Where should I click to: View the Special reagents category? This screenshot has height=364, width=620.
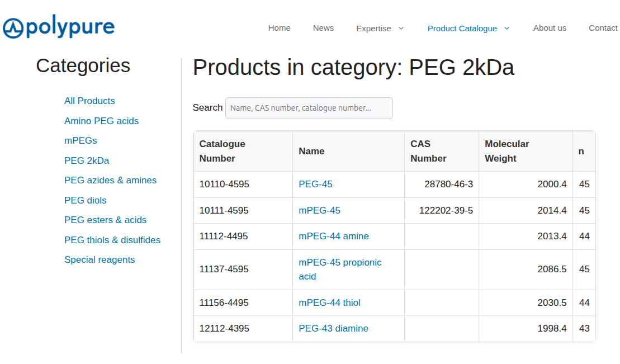pyautogui.click(x=100, y=259)
